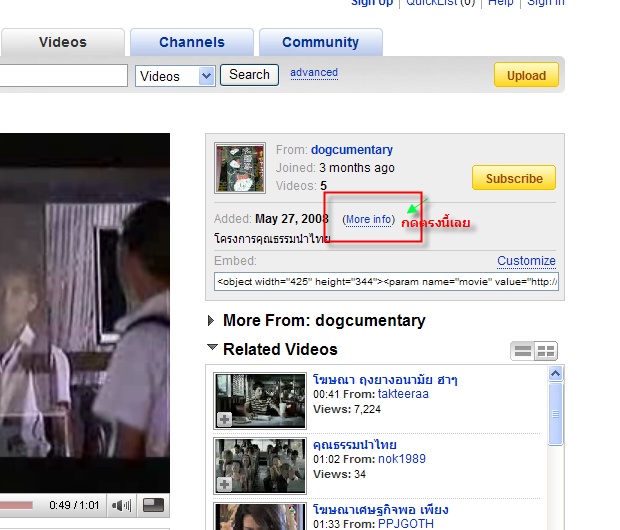Open the third related video title from PPJGOTH
This screenshot has width=620, height=530.
(380, 509)
